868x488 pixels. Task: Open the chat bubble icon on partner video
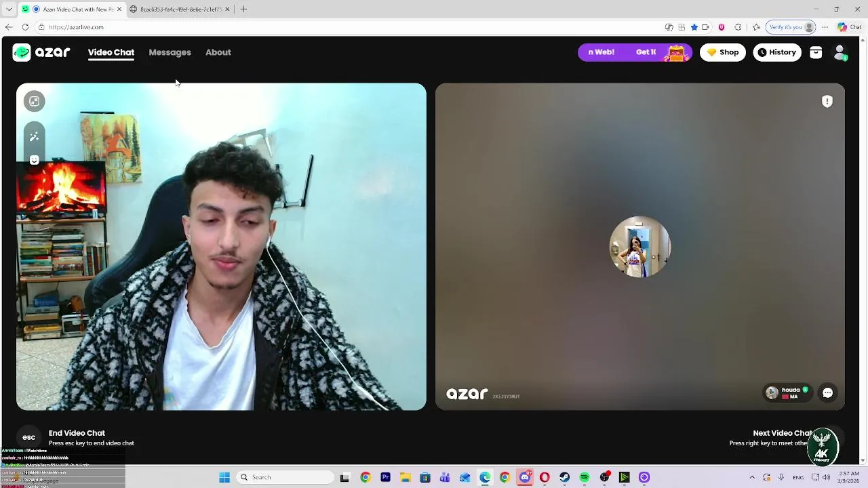827,393
